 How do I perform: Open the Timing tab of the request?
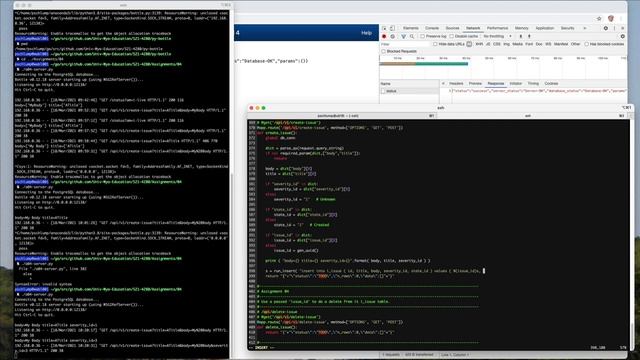533,83
